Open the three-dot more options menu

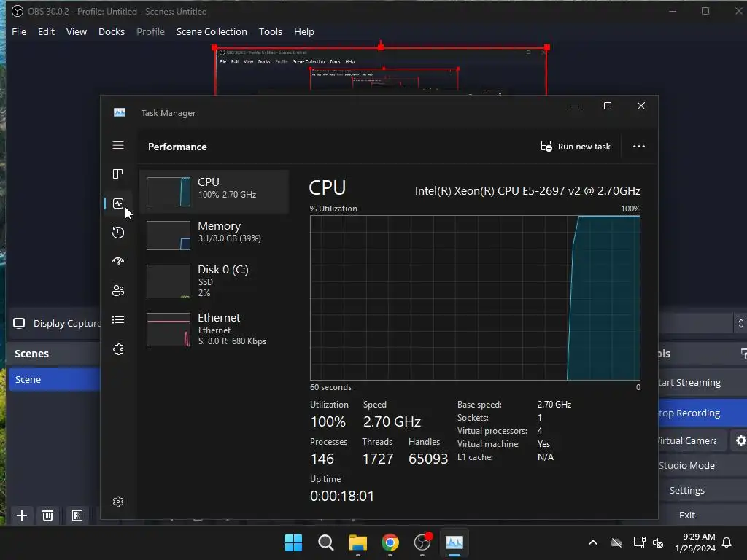pos(639,146)
